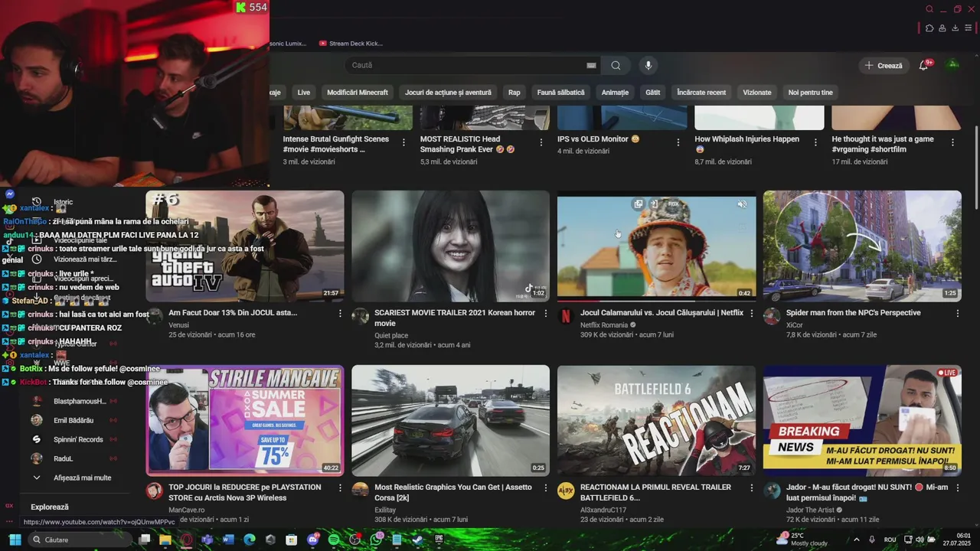Open the XiCor channel link

coord(795,325)
